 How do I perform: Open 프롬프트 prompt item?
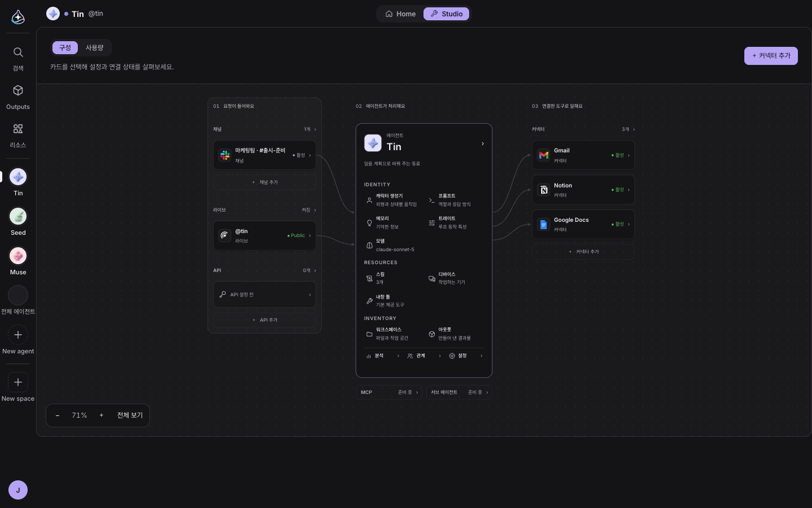(456, 200)
